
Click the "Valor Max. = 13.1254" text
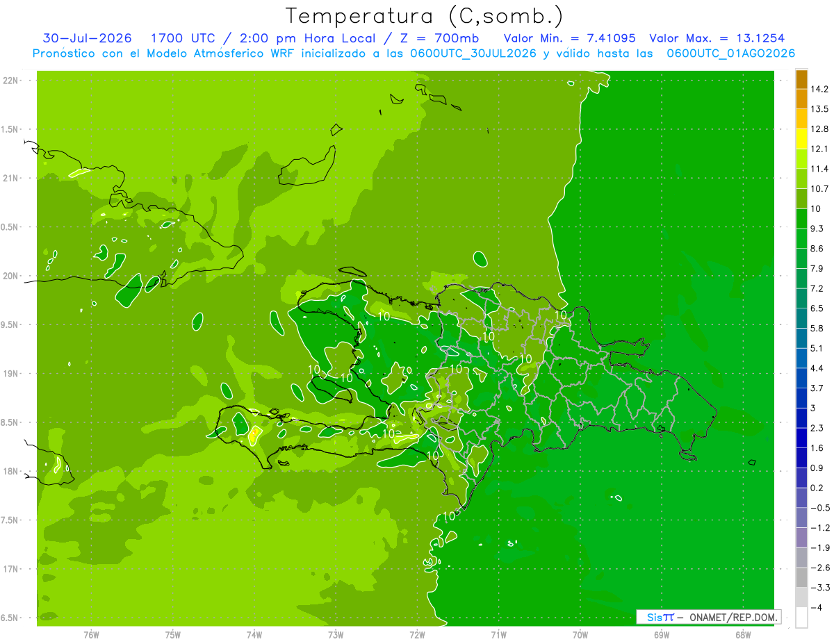coord(717,38)
